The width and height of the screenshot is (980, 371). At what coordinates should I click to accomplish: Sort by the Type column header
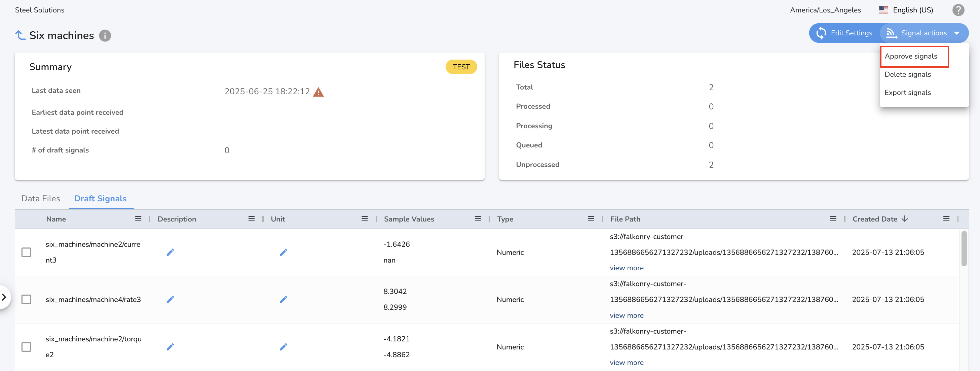coord(505,219)
